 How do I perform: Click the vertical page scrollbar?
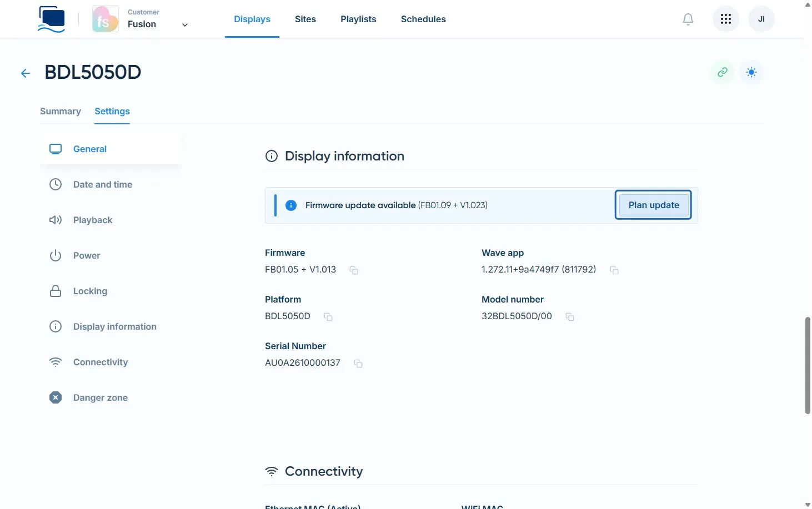(x=808, y=365)
